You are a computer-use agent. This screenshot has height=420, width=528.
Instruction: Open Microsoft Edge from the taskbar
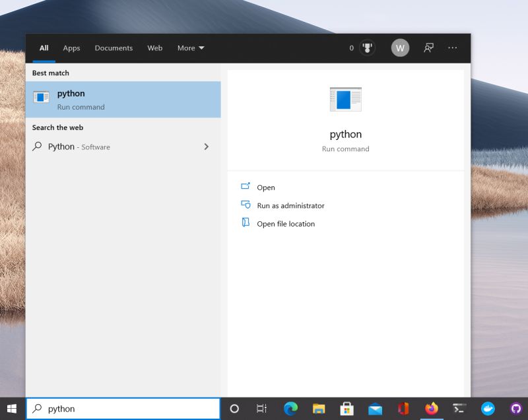(x=289, y=409)
